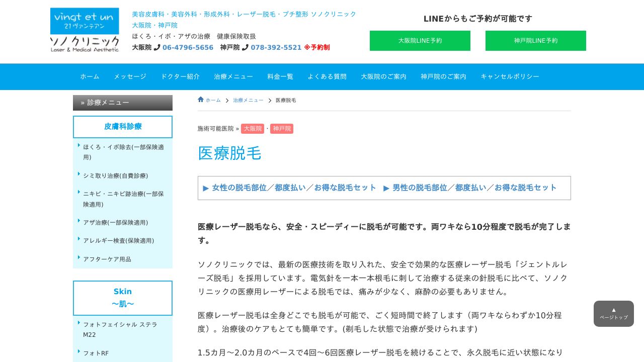Select the 大阪院 badge under 施術可能医院
The width and height of the screenshot is (644, 362).
[x=252, y=129]
